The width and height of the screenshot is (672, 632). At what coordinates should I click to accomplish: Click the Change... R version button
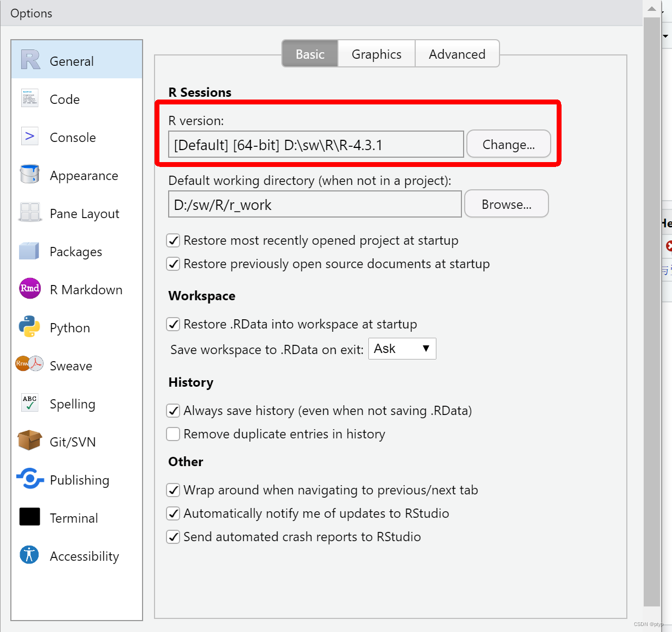click(x=509, y=144)
